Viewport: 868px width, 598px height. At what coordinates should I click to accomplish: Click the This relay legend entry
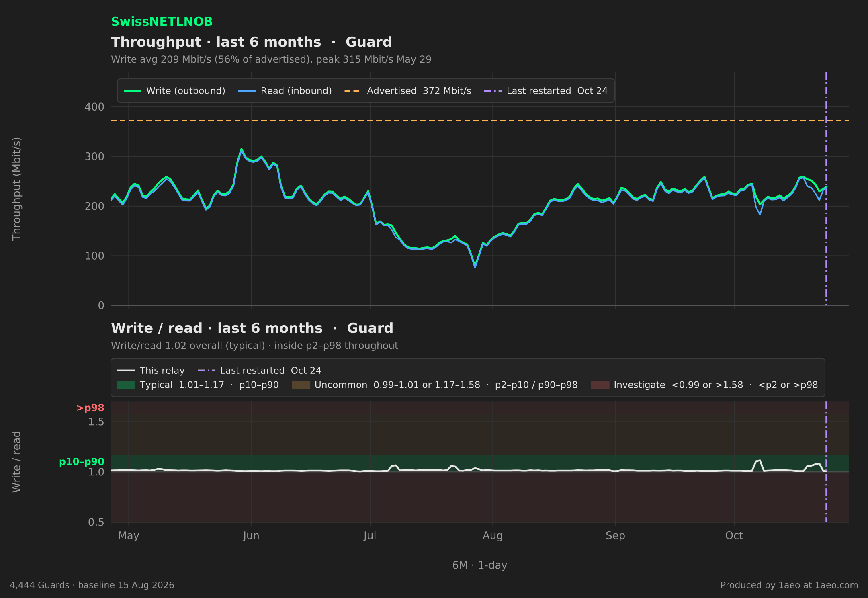[x=151, y=371]
